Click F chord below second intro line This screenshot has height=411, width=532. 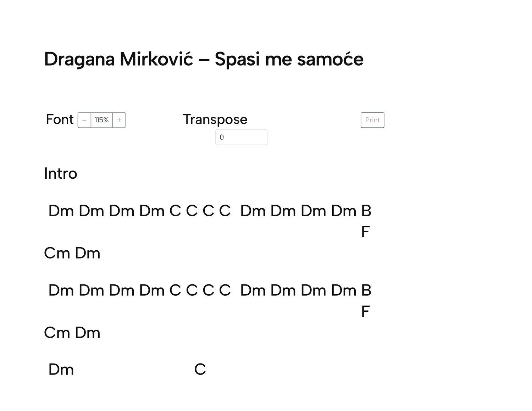(x=365, y=312)
